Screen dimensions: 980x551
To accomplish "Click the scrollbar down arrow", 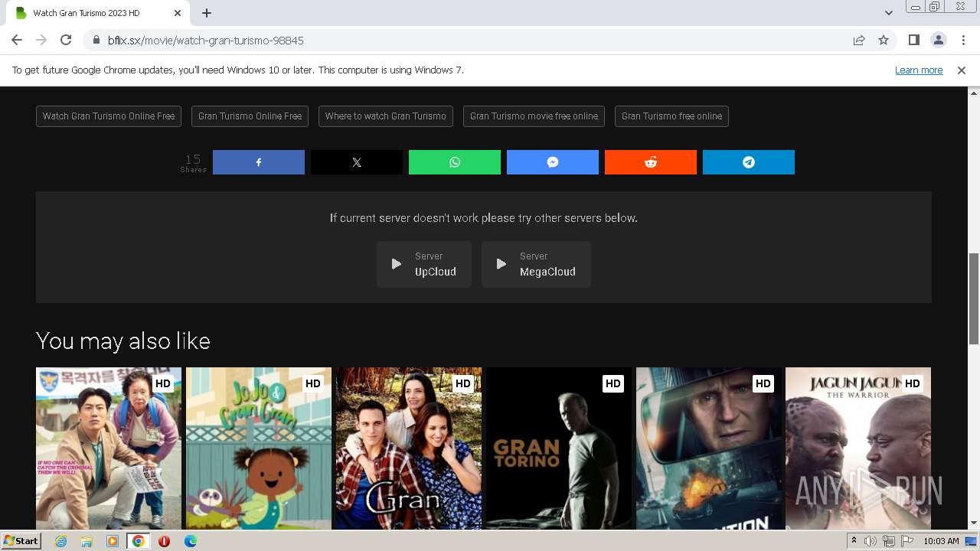I will point(974,523).
